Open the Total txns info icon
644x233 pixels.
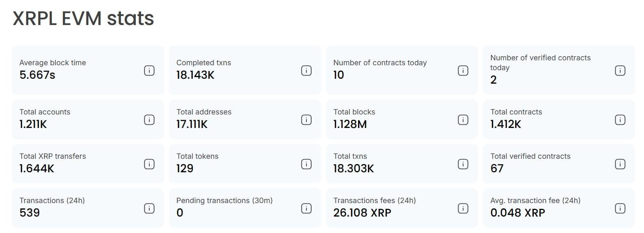463,164
